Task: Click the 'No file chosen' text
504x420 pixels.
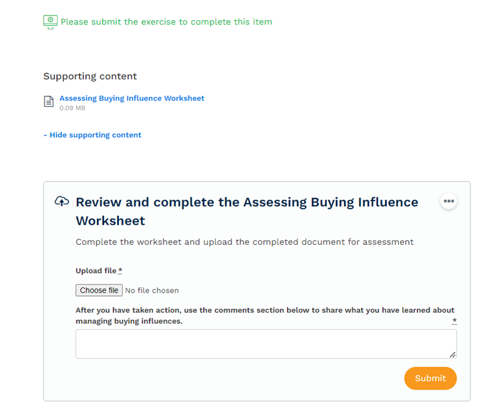Action: [152, 291]
